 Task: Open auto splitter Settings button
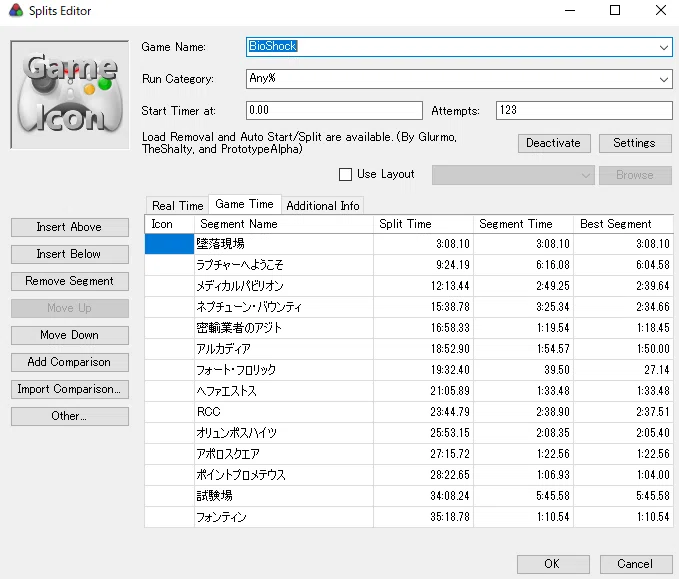635,143
